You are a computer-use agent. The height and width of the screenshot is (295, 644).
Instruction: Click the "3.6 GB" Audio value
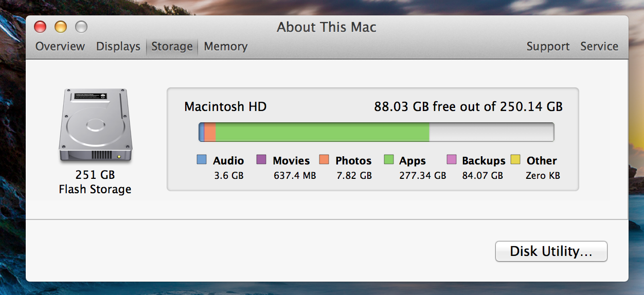(x=229, y=176)
